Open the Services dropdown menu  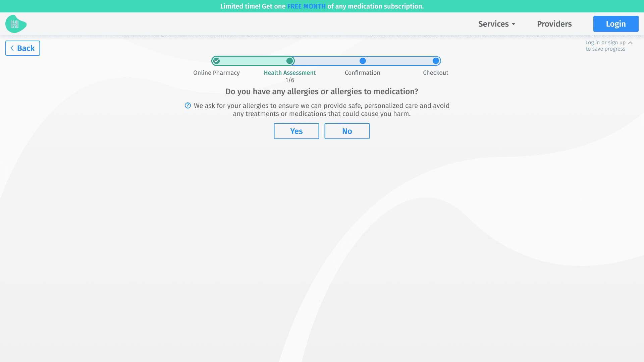coord(493,24)
